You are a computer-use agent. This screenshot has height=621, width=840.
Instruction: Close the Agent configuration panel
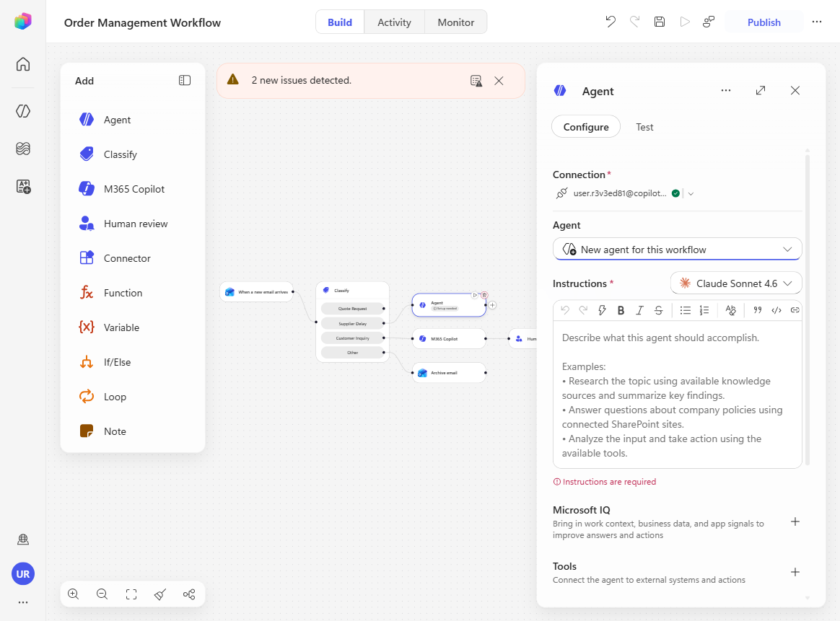pos(795,90)
